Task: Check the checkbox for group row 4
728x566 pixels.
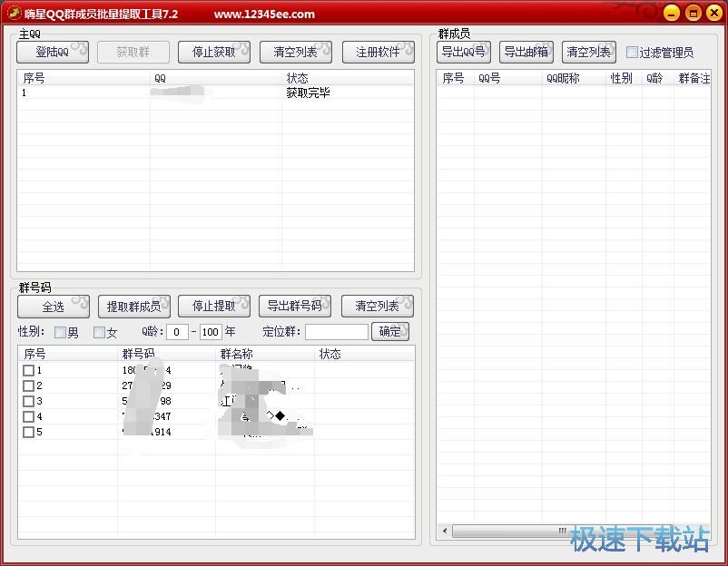Action: 28,416
